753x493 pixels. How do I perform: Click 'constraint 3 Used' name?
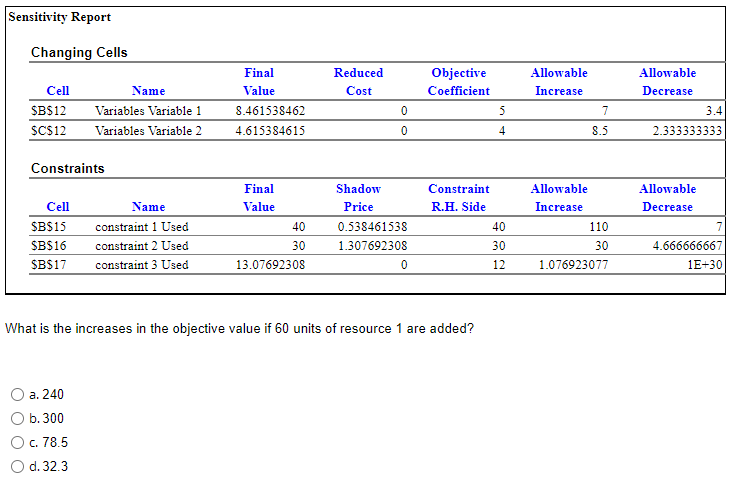click(142, 265)
